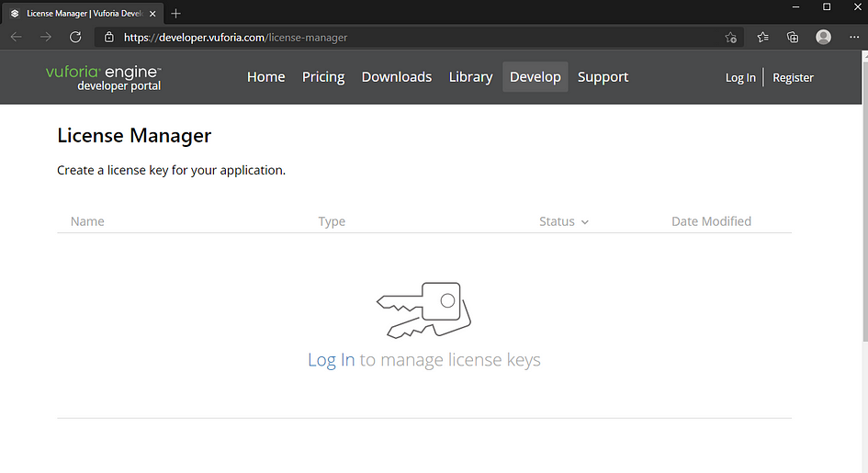Sort by the Type column header
The height and width of the screenshot is (473, 868).
click(332, 221)
